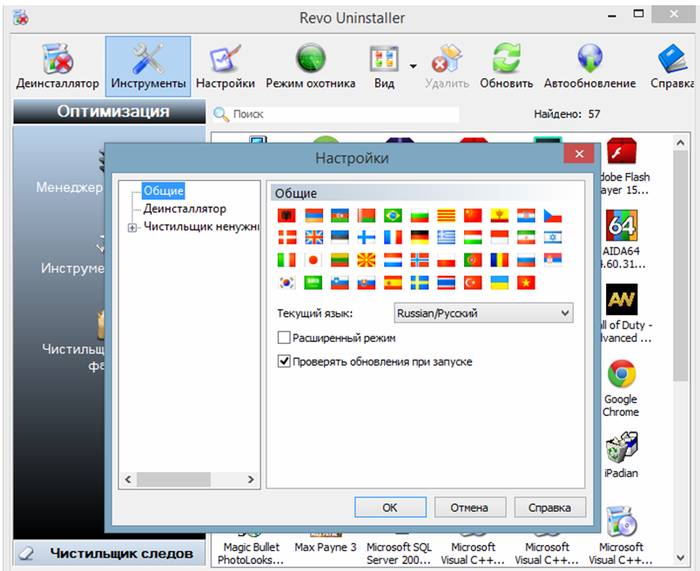Click the Обновить refresh icon
Screen dimensions: 700x571
[506, 66]
